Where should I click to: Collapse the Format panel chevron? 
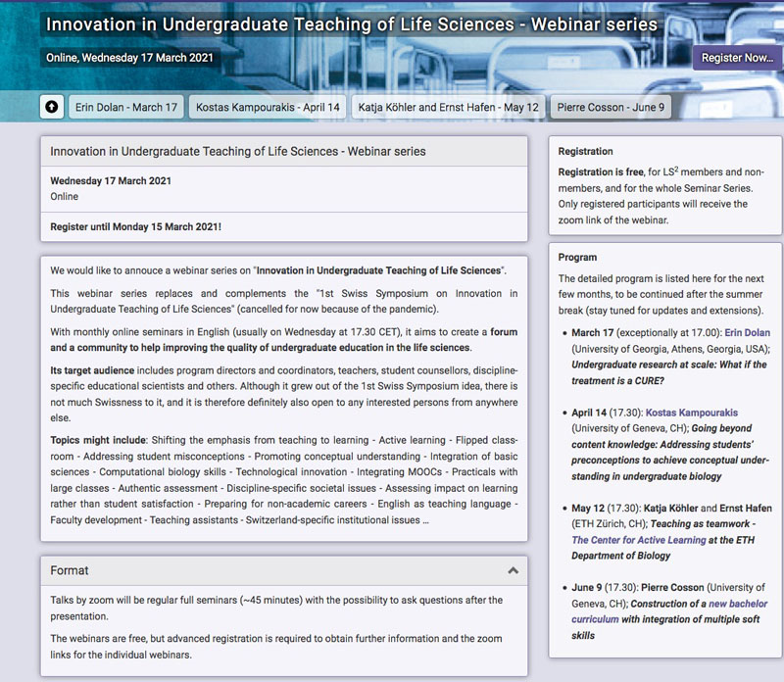point(513,570)
